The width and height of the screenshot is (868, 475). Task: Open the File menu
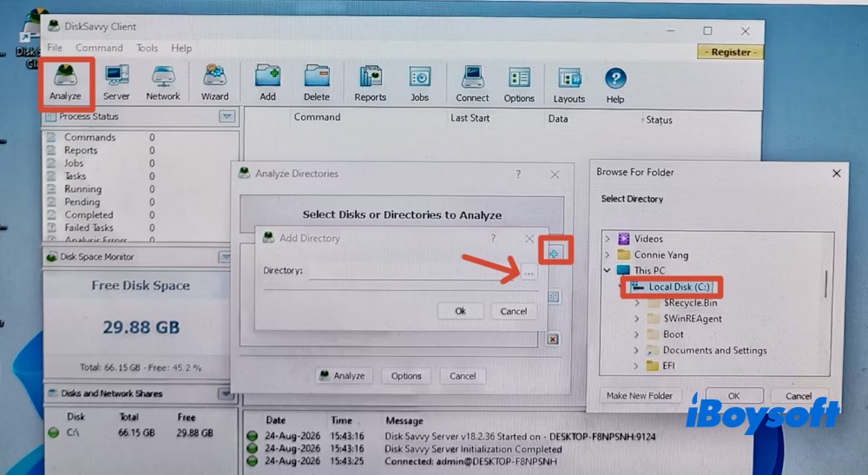55,48
